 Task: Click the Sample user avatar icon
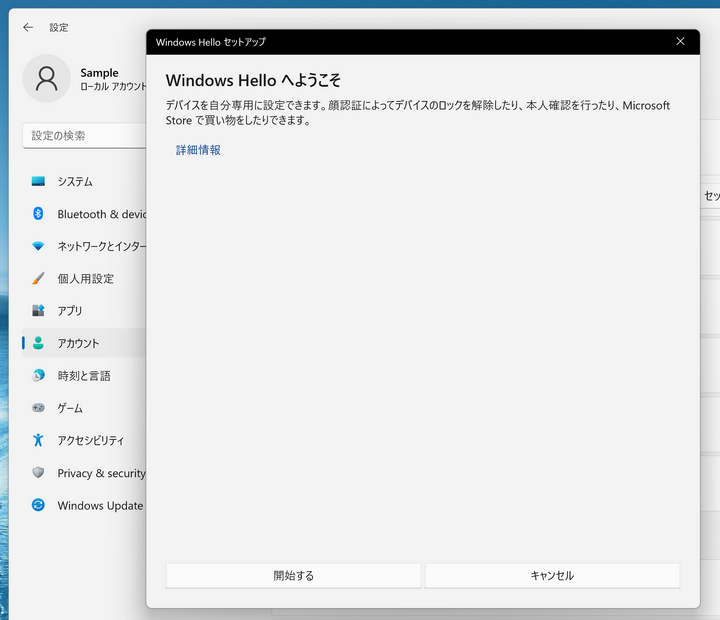46,79
